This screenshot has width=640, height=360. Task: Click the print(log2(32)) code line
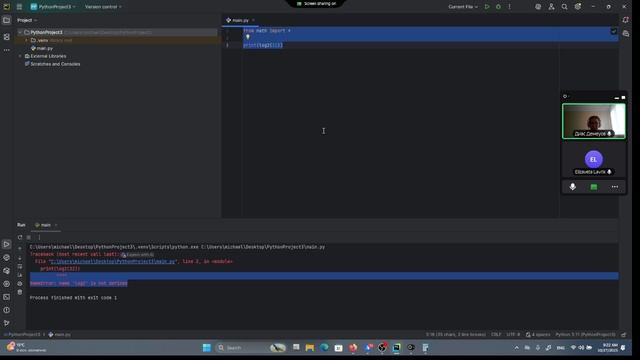coord(263,45)
